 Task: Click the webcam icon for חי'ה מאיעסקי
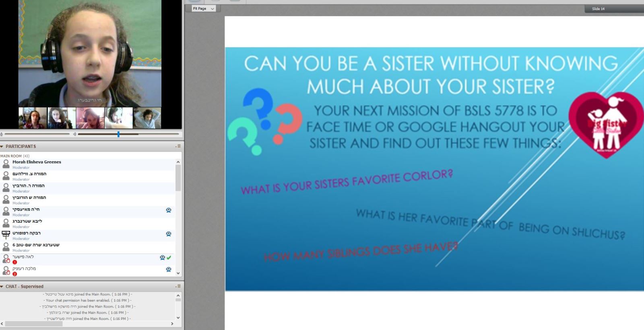point(169,210)
